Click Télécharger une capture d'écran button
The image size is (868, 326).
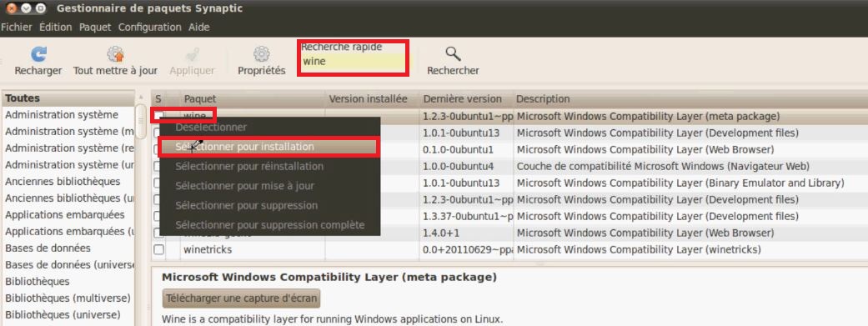click(241, 298)
